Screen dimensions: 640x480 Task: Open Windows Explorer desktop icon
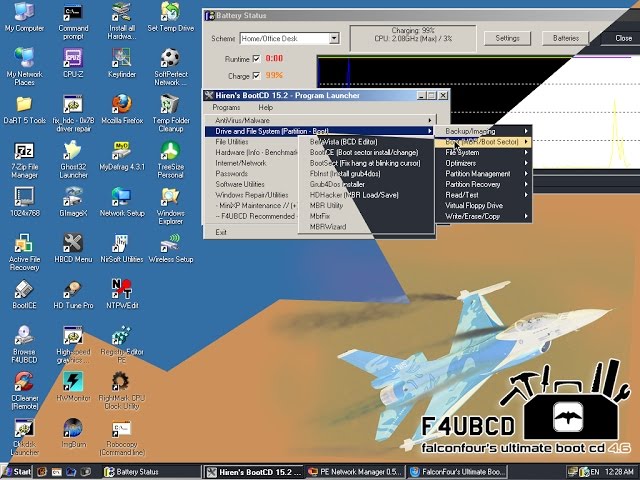pos(171,206)
